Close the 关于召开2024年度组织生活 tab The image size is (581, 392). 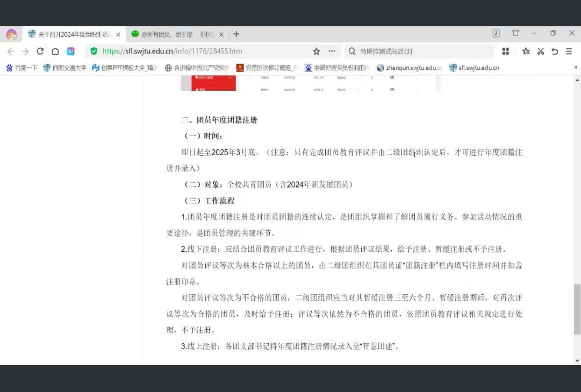pyautogui.click(x=118, y=34)
